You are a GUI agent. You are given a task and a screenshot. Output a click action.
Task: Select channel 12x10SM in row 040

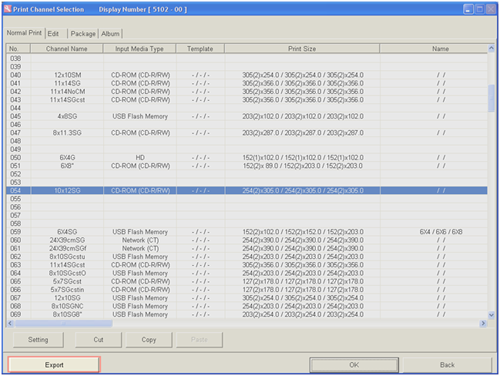click(67, 75)
